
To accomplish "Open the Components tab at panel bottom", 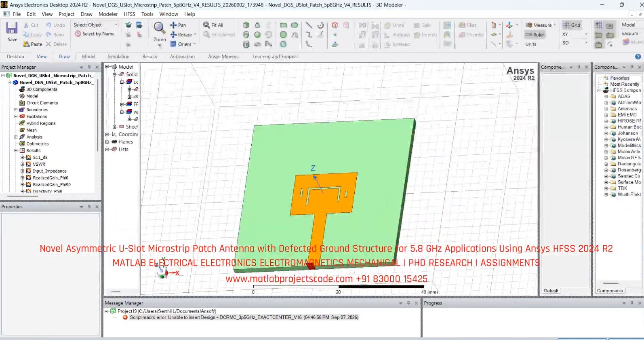I will [x=610, y=291].
